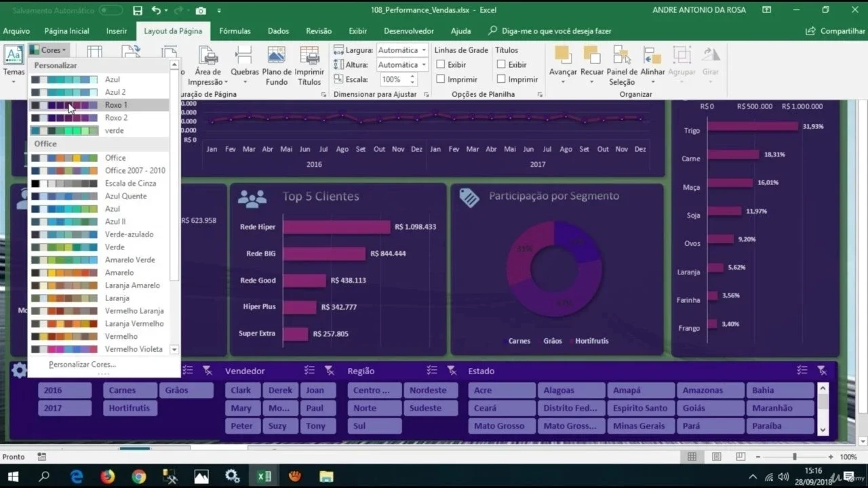Viewport: 868px width, 488px height.
Task: Click the camera icon in the title bar
Action: 201,10
